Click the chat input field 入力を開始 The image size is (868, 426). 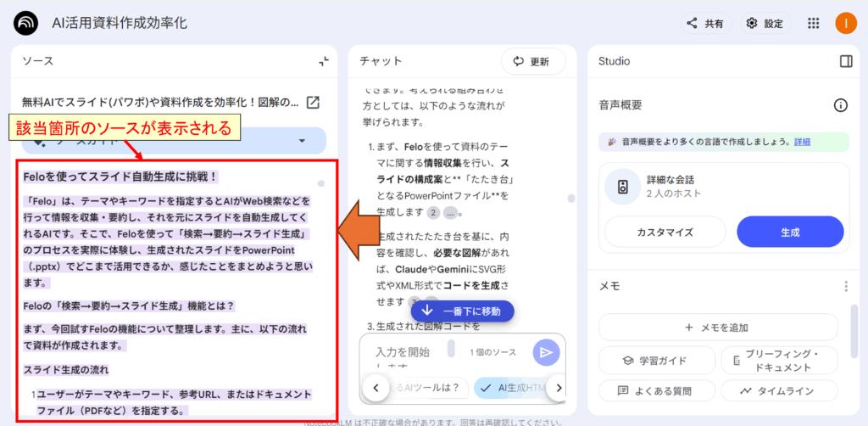(403, 352)
